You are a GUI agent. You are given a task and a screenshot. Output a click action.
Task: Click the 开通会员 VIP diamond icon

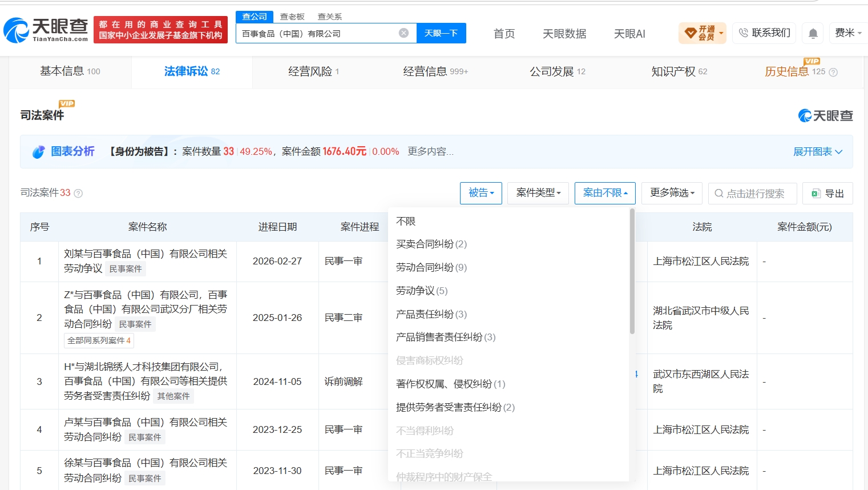click(690, 33)
